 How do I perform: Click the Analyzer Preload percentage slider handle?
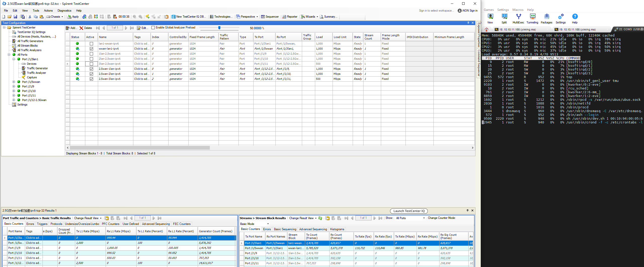coord(219,28)
